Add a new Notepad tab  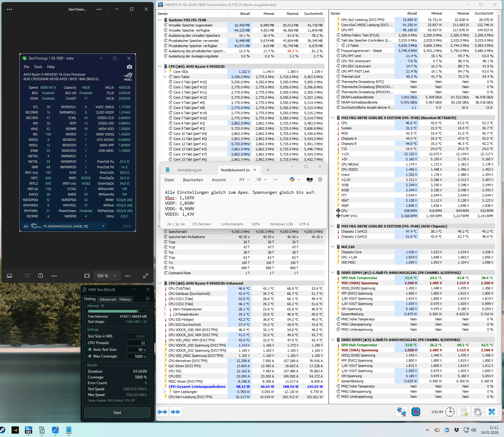pyautogui.click(x=268, y=170)
